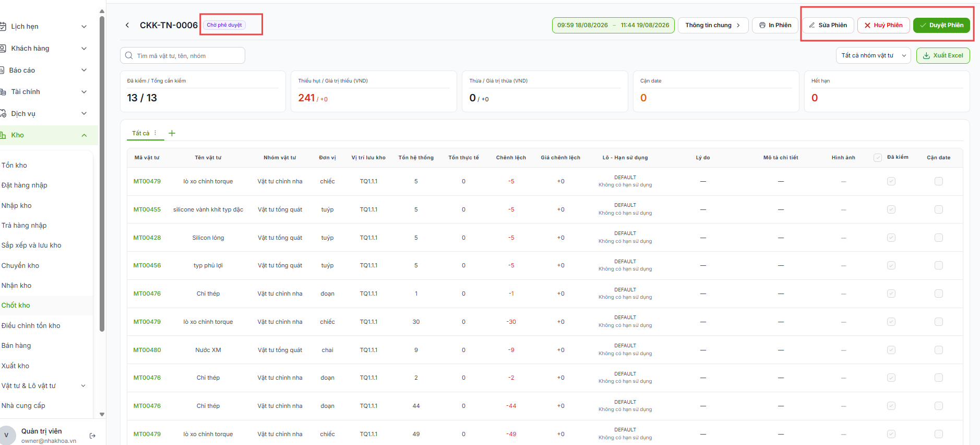
Task: Expand the Lịch hẹn sidebar section
Action: point(84,27)
